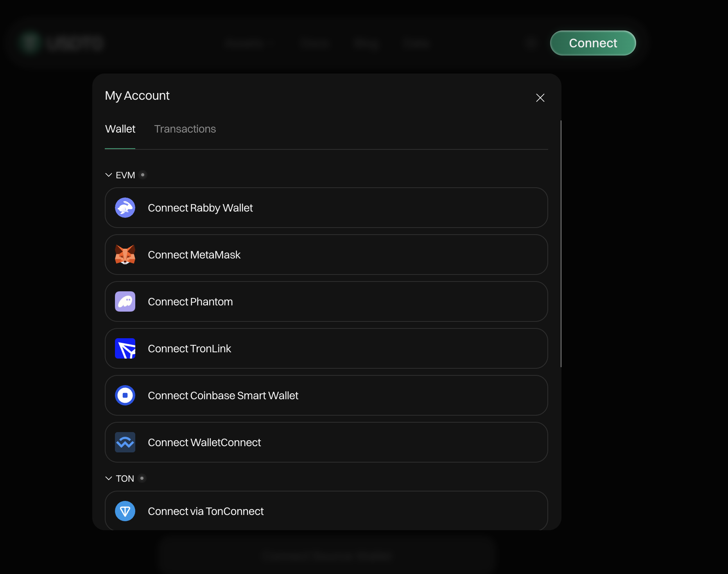Click the WalletConnect logo icon
728x574 pixels.
(125, 442)
